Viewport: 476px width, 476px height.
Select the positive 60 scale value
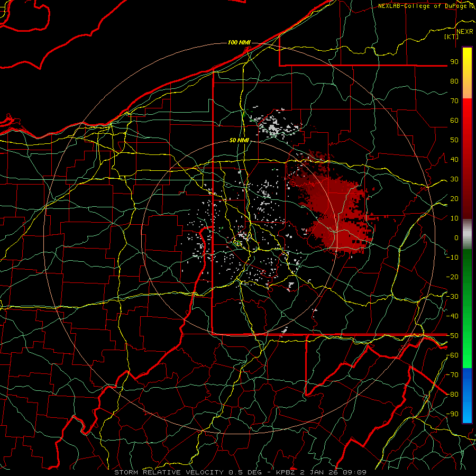click(454, 121)
